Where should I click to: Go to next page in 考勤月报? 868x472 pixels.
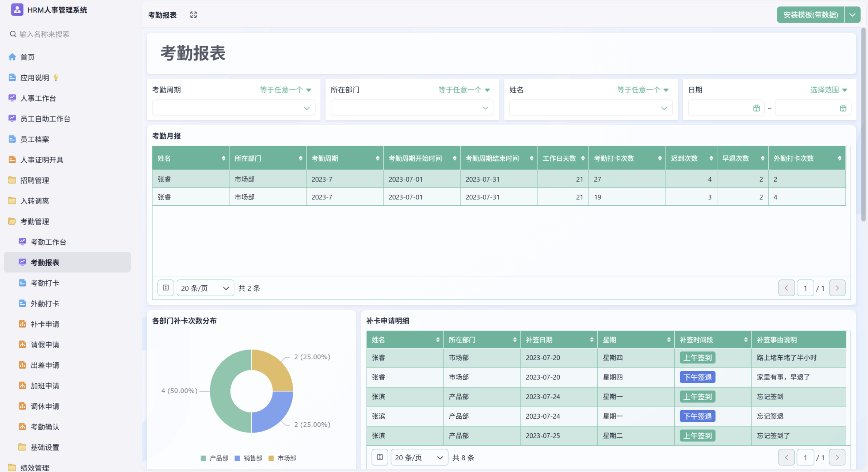coord(837,288)
